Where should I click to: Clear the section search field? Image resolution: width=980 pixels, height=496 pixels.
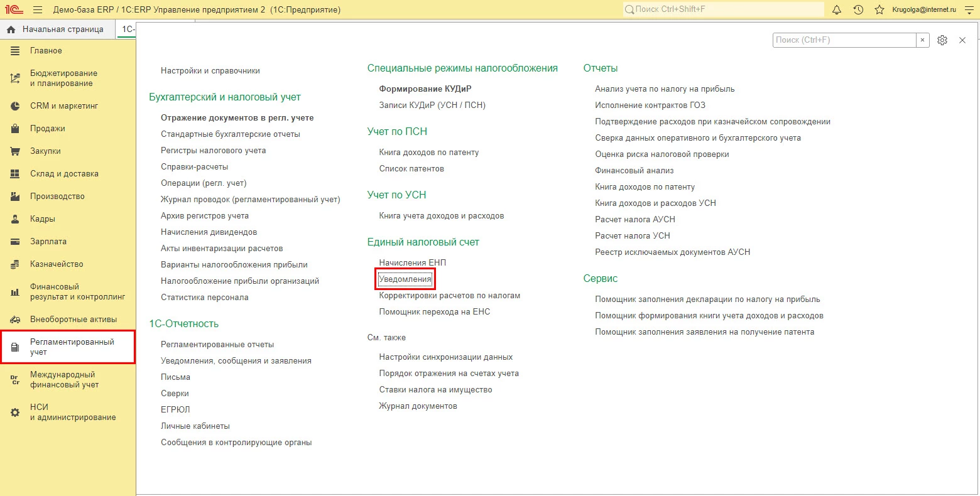tap(922, 40)
